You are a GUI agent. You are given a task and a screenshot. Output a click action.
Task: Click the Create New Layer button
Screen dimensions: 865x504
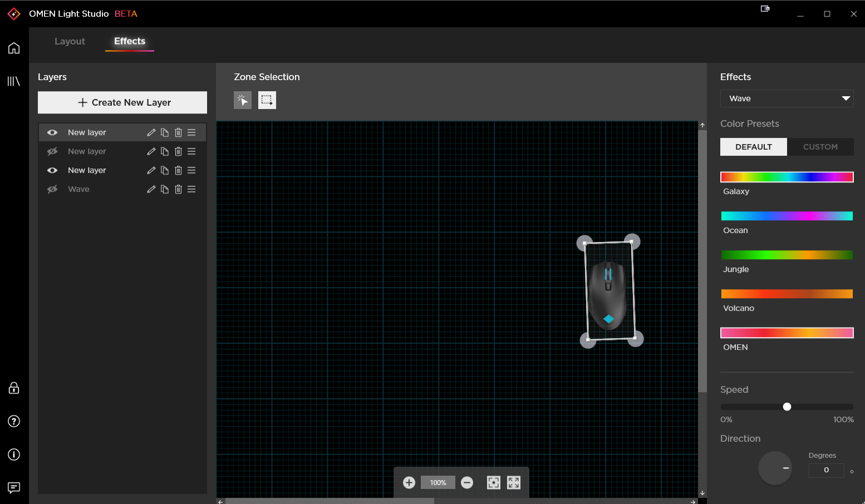click(122, 102)
